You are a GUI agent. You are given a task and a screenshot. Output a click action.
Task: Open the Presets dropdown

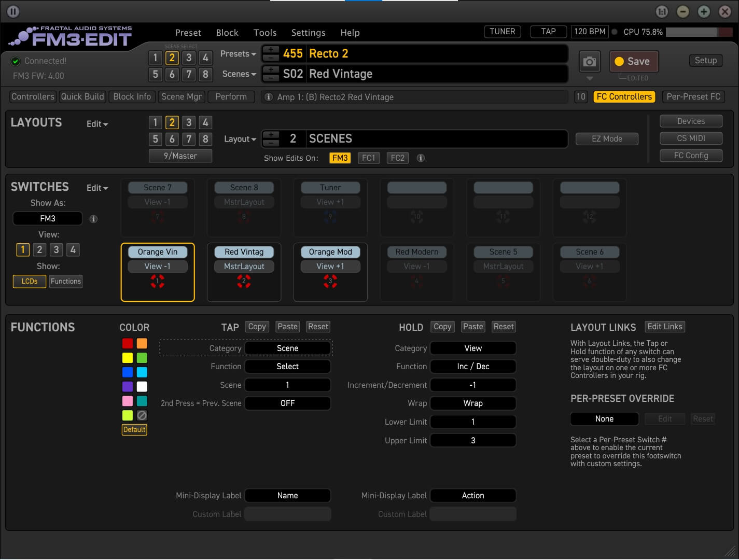238,53
